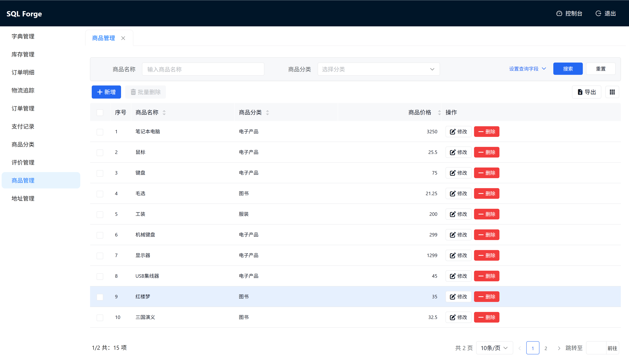Select 订单管理 in the sidebar
Viewport: 629px width, 364px height.
23,109
